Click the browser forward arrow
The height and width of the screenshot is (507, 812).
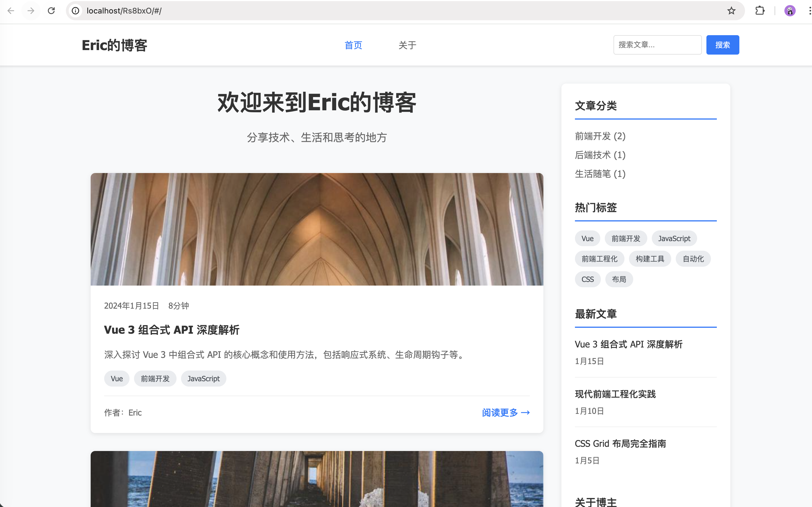click(31, 10)
